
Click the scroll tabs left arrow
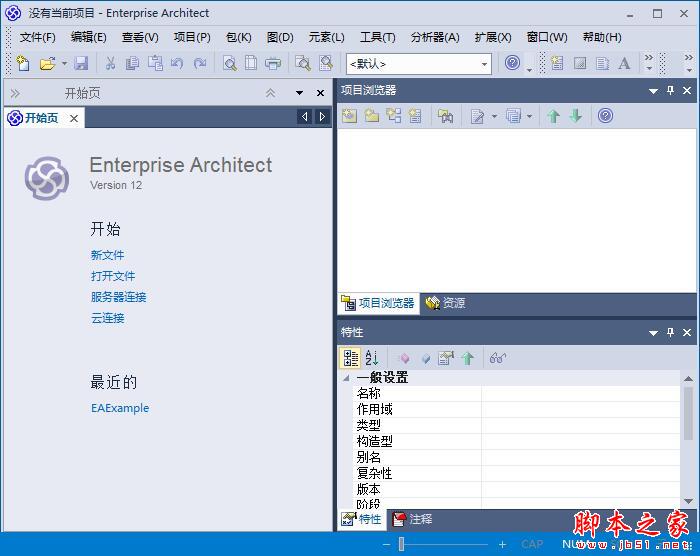pos(304,117)
